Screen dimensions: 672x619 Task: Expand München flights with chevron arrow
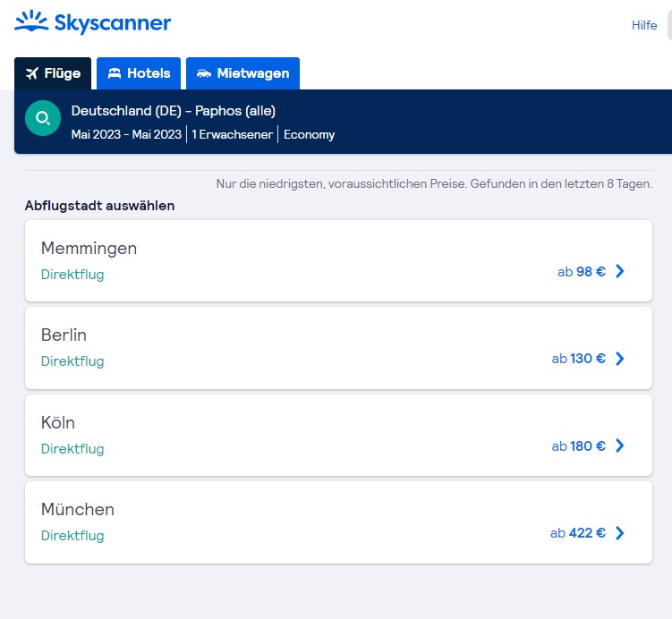coord(620,533)
